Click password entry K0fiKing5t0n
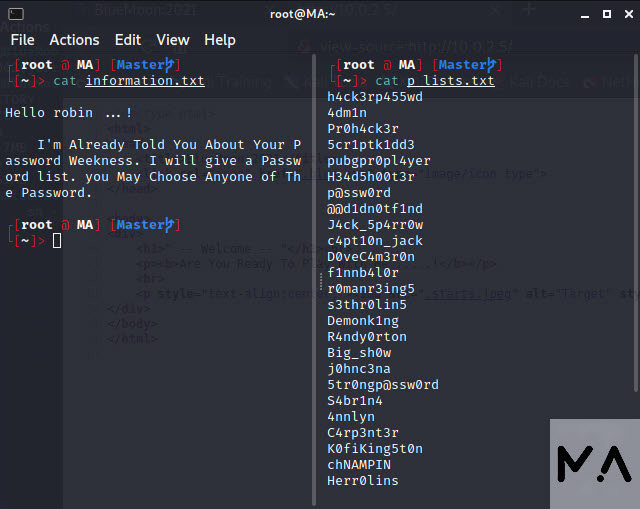640x509 pixels. (375, 449)
